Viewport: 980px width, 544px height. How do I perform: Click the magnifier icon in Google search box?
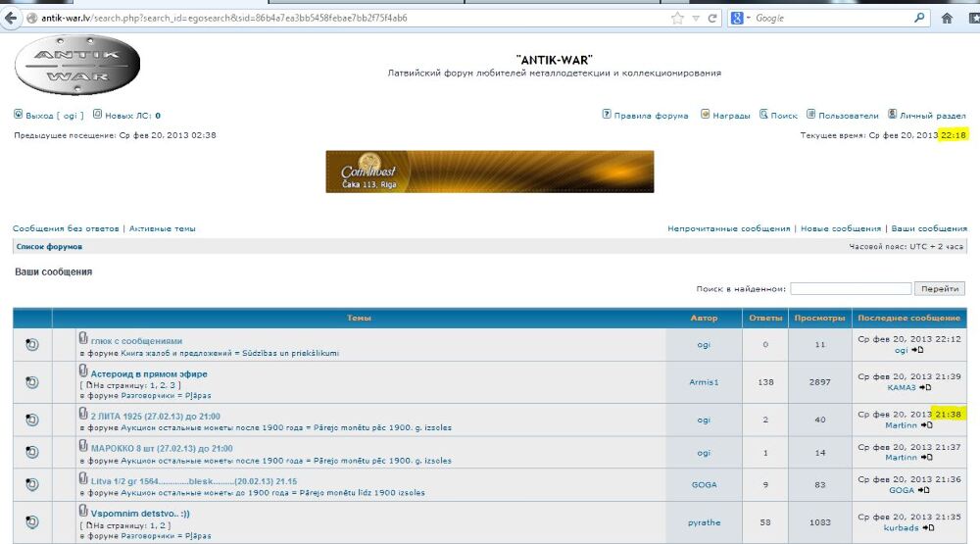pos(919,18)
